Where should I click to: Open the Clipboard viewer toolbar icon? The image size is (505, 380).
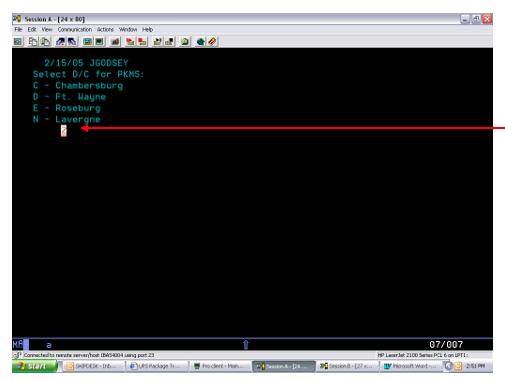coord(185,42)
